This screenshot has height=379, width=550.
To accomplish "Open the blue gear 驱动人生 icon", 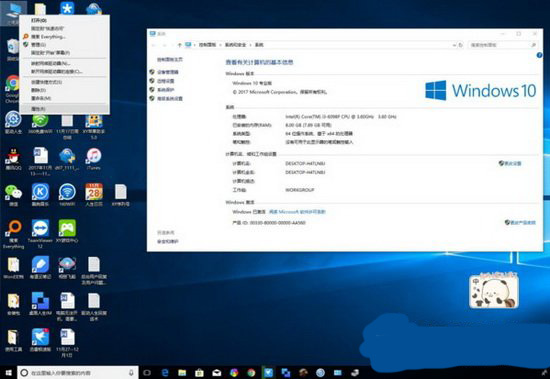I will click(x=13, y=122).
